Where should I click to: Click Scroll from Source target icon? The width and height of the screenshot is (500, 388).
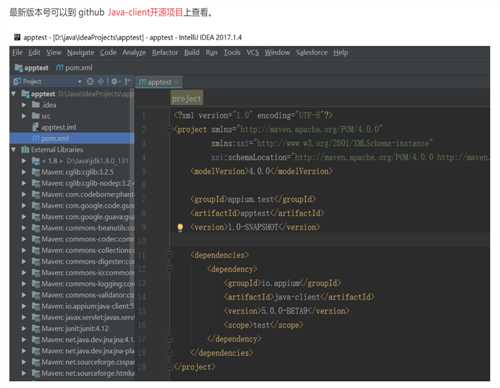tap(90, 82)
